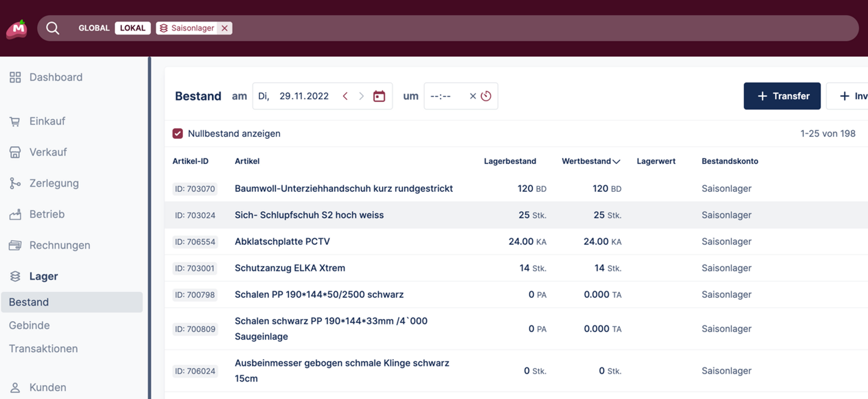
Task: Remove the Saisonlager filter tag
Action: [x=224, y=28]
